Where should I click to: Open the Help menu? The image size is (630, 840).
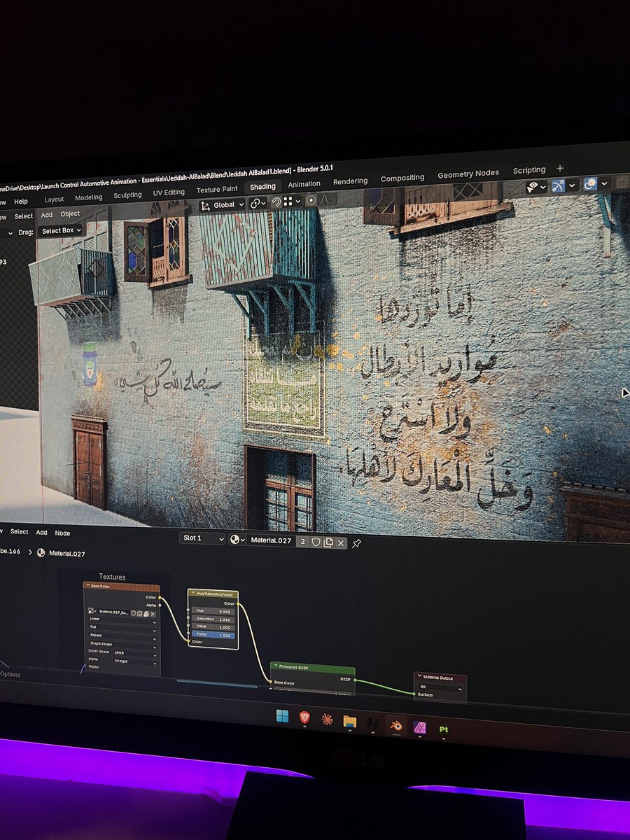21,202
